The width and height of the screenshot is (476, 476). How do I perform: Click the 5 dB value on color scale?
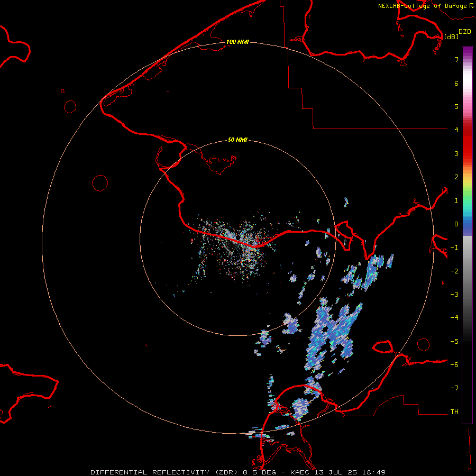point(456,106)
